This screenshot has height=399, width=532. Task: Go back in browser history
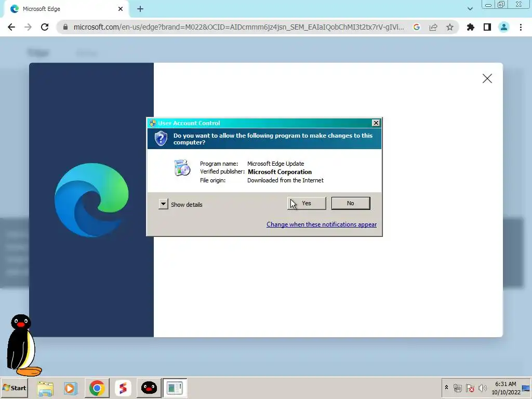point(11,27)
